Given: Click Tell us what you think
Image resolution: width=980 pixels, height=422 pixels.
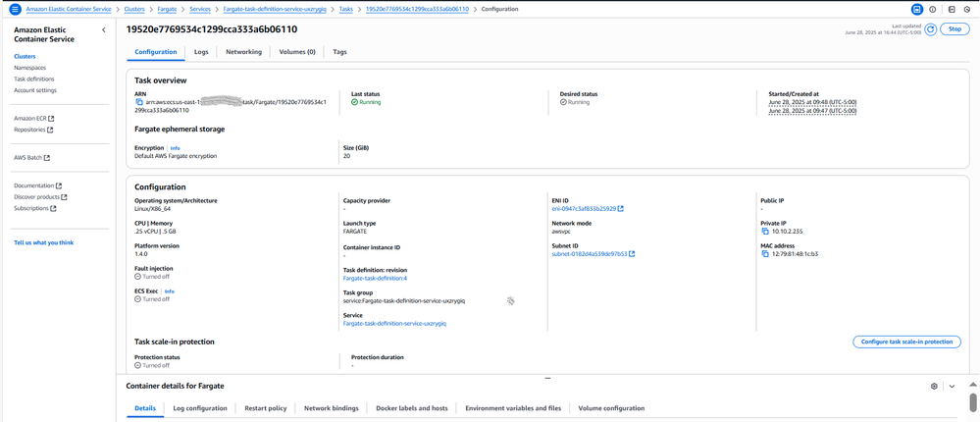Looking at the screenshot, I should click(44, 242).
